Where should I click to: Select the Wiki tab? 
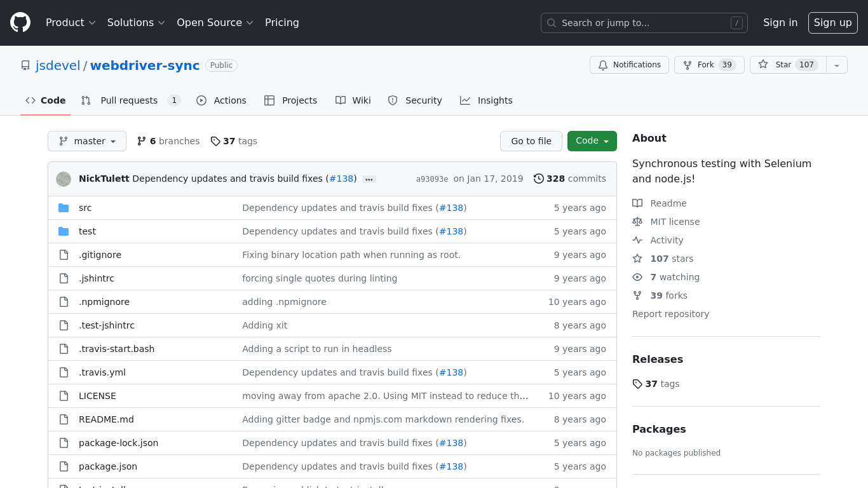pos(353,100)
